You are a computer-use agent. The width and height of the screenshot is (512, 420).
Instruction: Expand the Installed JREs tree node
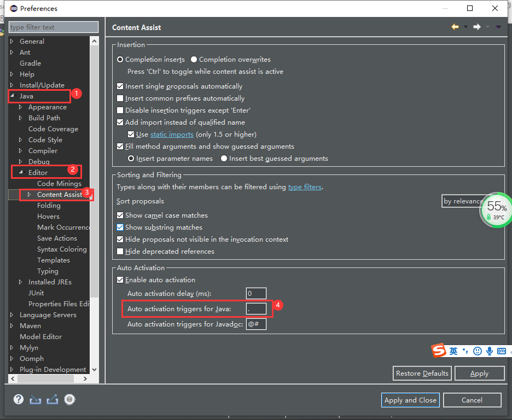point(21,282)
